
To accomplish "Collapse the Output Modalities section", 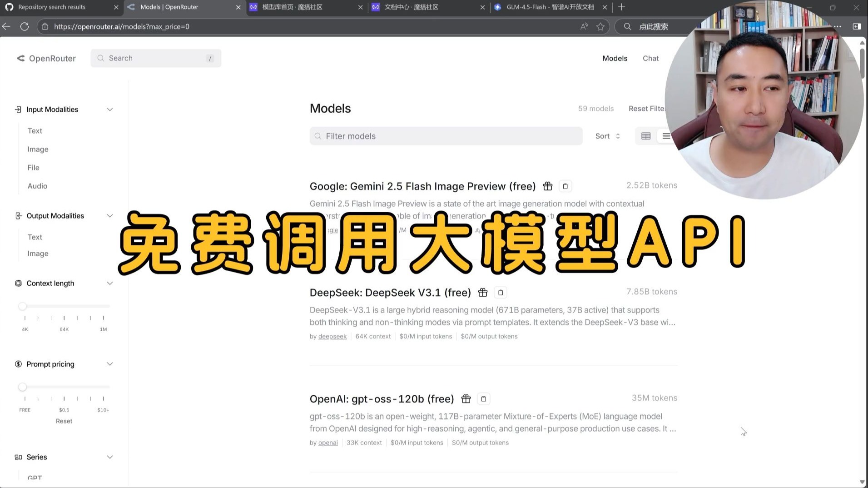I will click(x=110, y=216).
